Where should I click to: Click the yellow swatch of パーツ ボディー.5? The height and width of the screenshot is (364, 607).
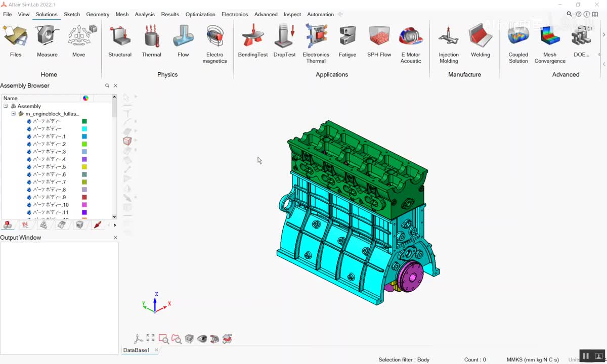84,167
